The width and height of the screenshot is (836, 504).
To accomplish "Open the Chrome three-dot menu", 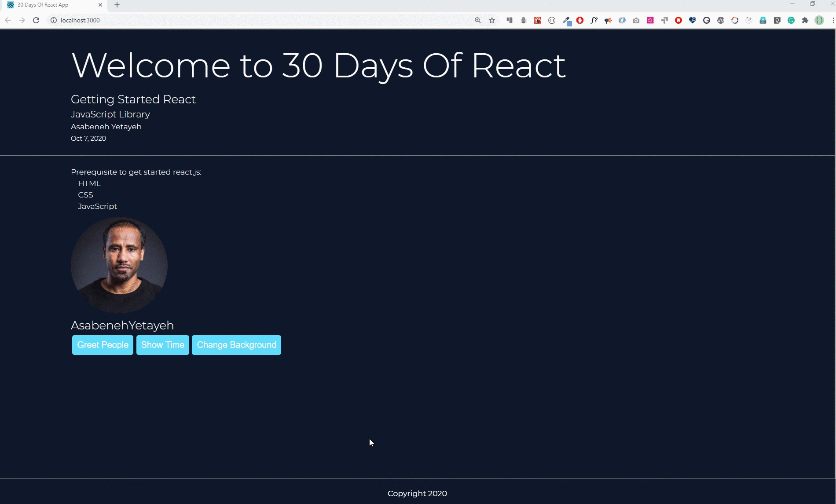I will click(833, 20).
